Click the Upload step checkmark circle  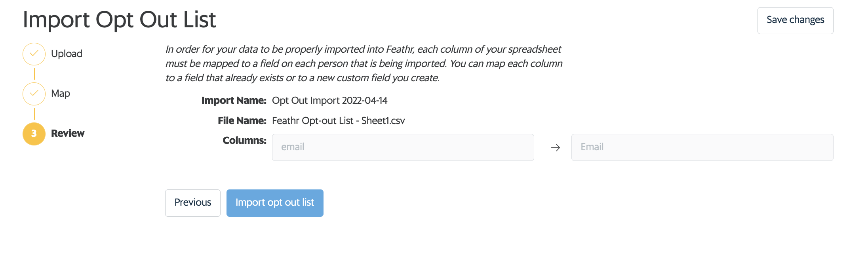pos(34,54)
